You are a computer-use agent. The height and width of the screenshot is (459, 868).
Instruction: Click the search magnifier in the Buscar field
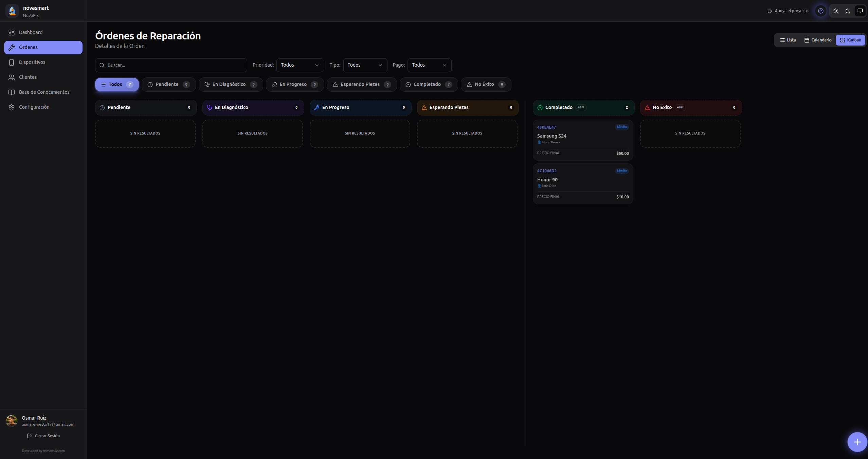coord(102,65)
